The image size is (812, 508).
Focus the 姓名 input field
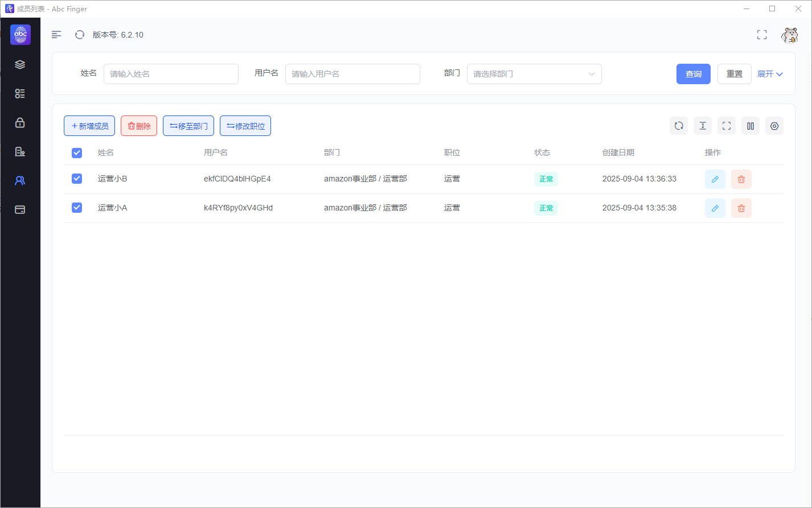tap(171, 74)
